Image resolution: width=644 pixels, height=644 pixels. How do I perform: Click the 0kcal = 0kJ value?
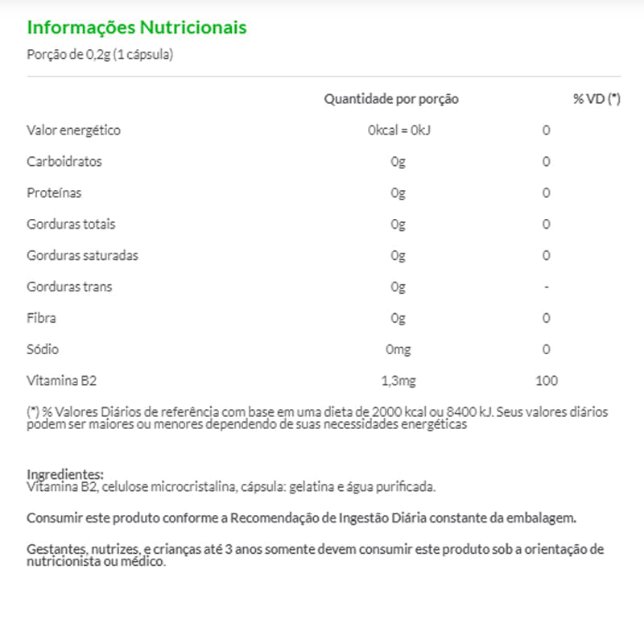398,130
